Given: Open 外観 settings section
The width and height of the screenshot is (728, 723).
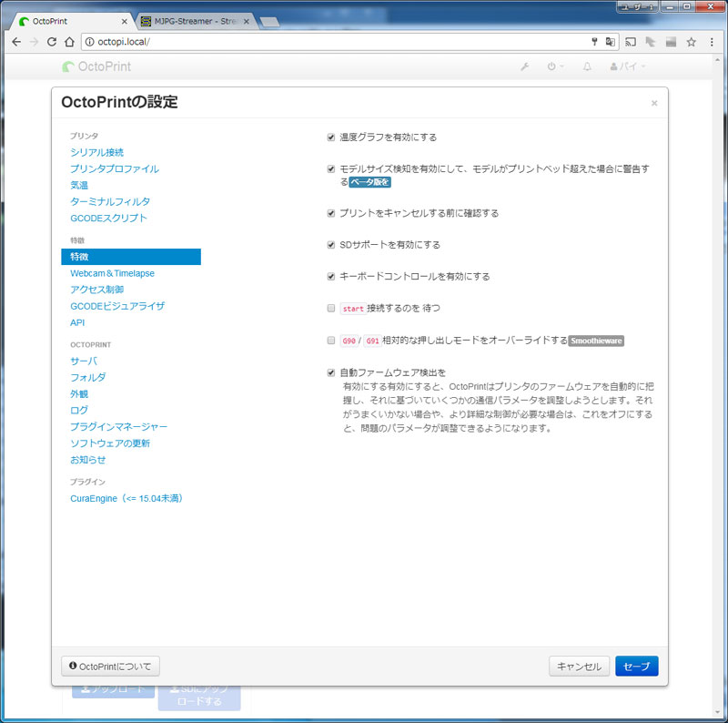Looking at the screenshot, I should (x=79, y=394).
